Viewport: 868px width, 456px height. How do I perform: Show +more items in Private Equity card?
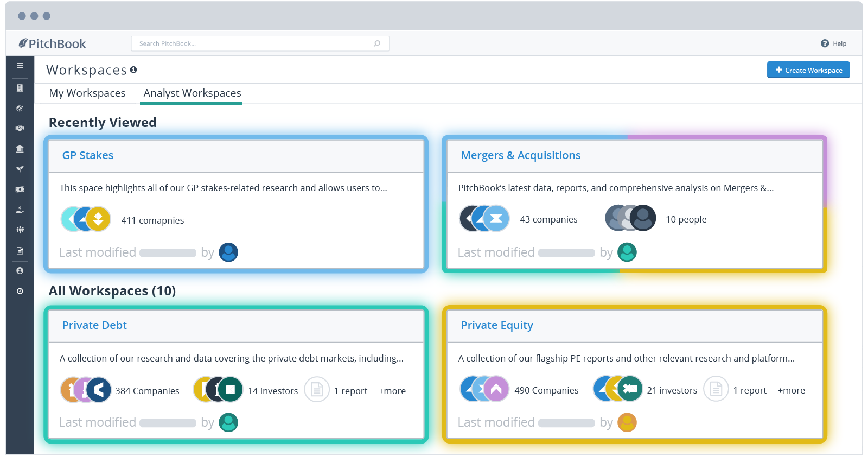[x=792, y=390]
